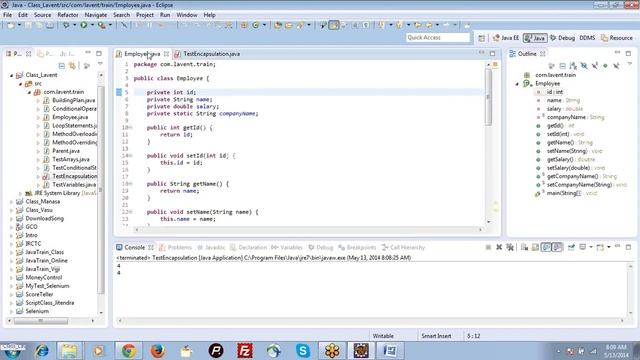The height and width of the screenshot is (360, 640).
Task: Open the Source menu
Action: pyautogui.click(x=42, y=15)
